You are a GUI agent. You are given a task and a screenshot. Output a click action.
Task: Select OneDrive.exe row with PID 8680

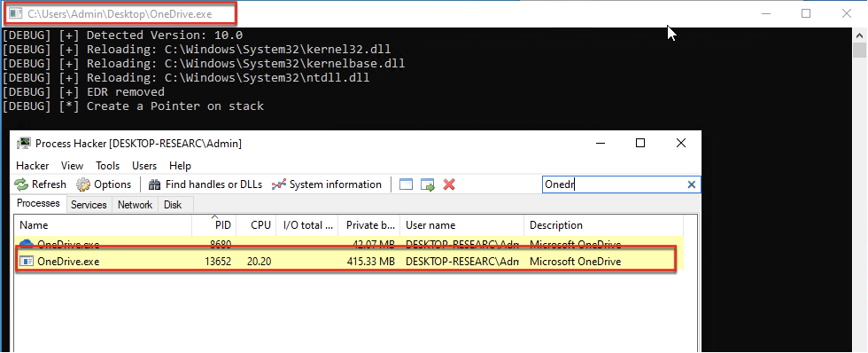tap(349, 245)
